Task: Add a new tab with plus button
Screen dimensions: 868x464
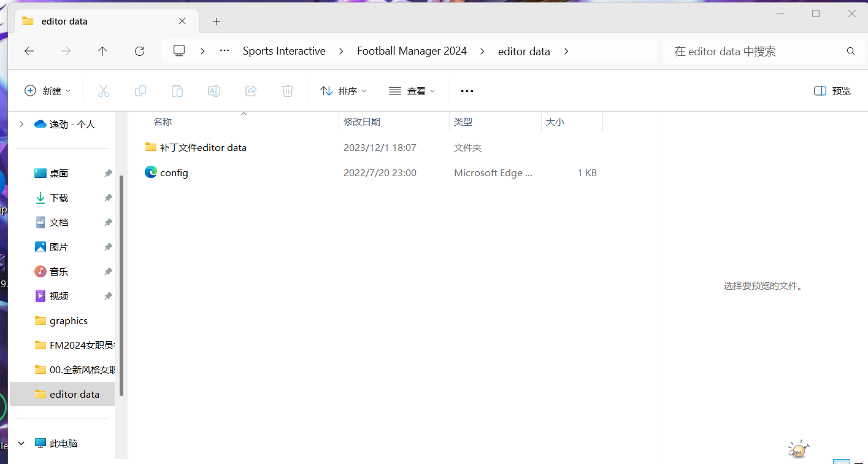Action: [217, 21]
